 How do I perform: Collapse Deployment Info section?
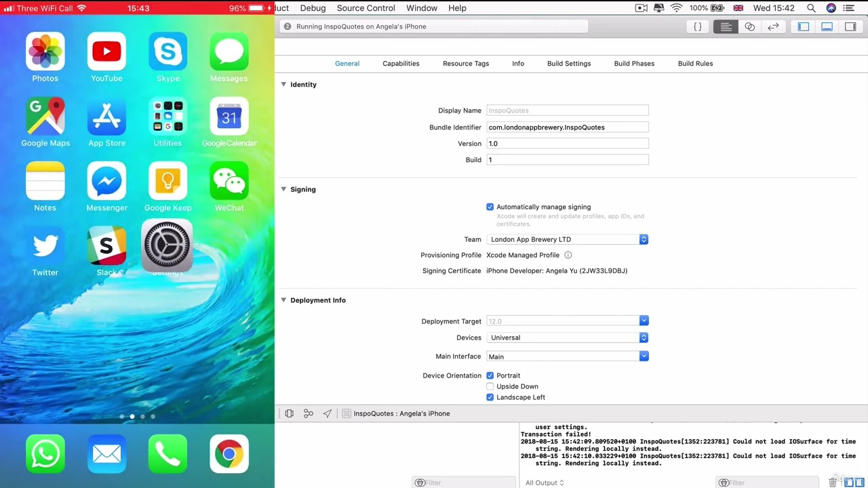[x=283, y=300]
